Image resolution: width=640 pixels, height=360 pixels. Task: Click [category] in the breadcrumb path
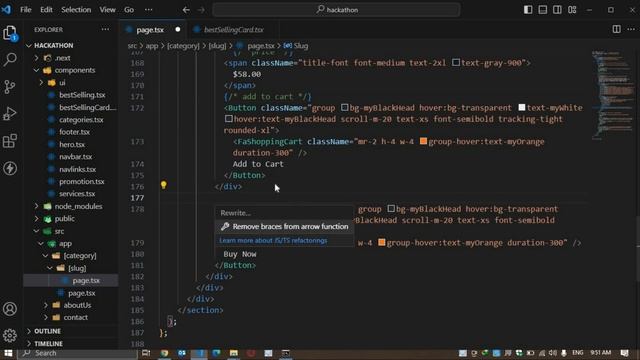coord(183,46)
